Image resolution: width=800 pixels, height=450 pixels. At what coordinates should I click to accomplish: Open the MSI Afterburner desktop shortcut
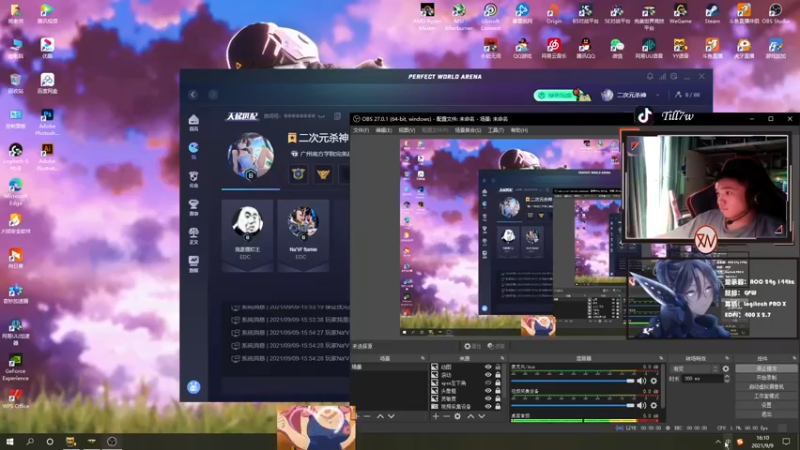coord(459,17)
